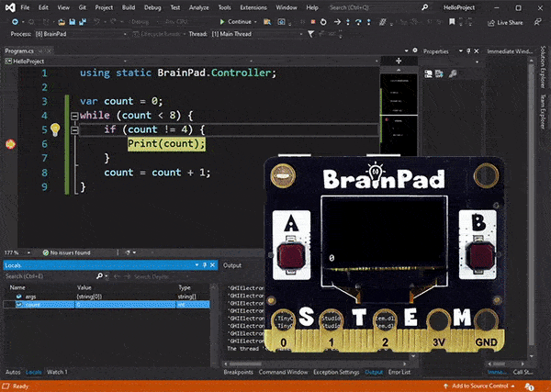Open the Continue button dropdown arrow
The width and height of the screenshot is (551, 392).
[255, 22]
